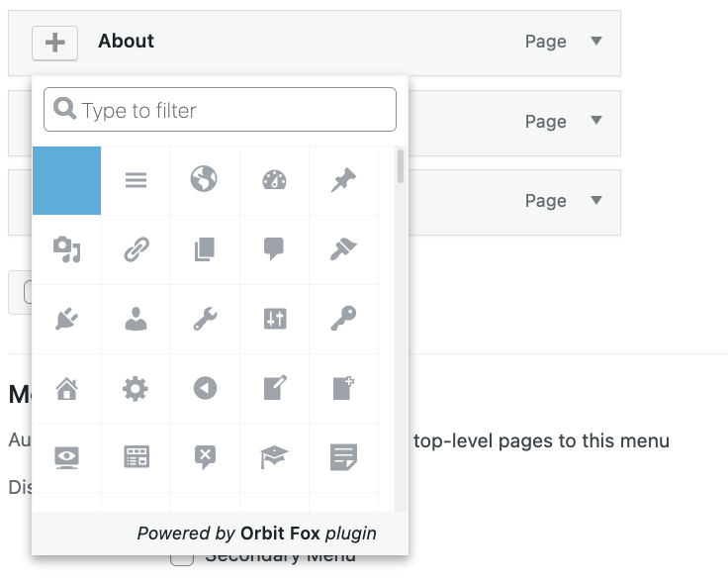
Task: Select the gear settings icon
Action: [136, 388]
